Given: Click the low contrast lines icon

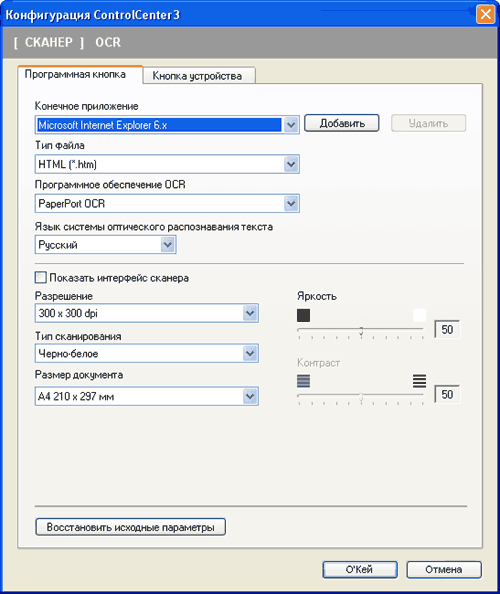Looking at the screenshot, I should (x=303, y=381).
